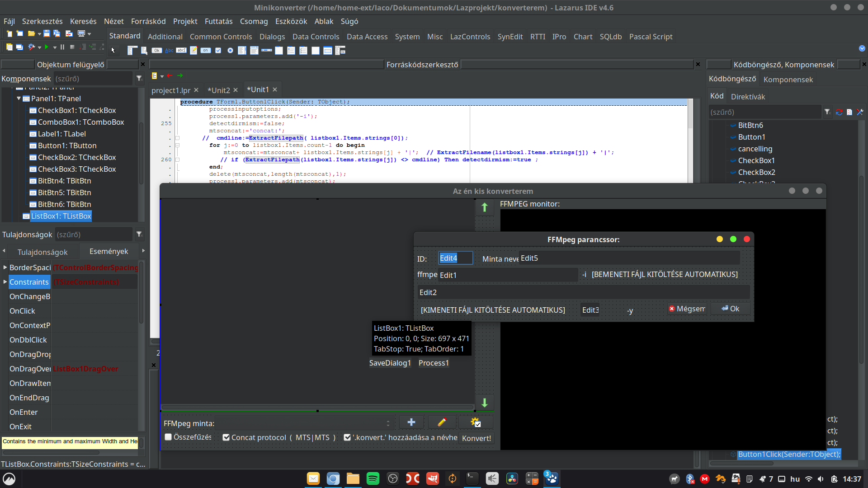
Task: Expand the Constraints property row
Action: click(5, 282)
